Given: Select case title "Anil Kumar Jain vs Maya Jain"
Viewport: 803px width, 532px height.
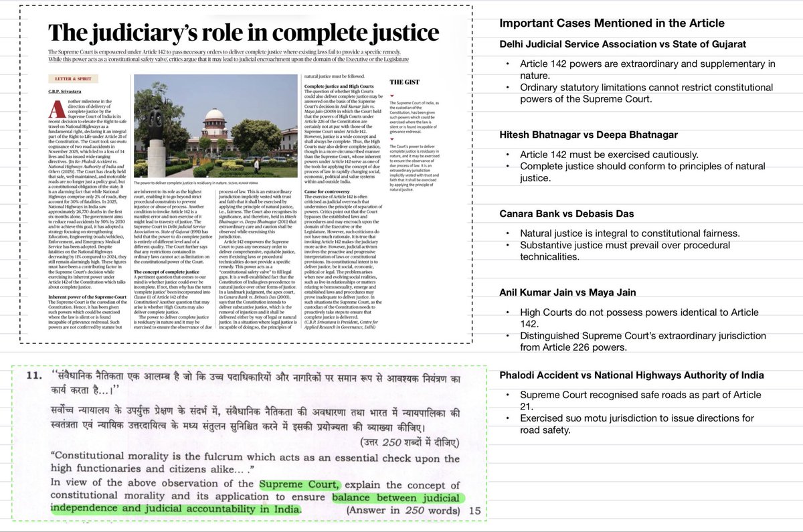Looking at the screenshot, I should [x=567, y=292].
